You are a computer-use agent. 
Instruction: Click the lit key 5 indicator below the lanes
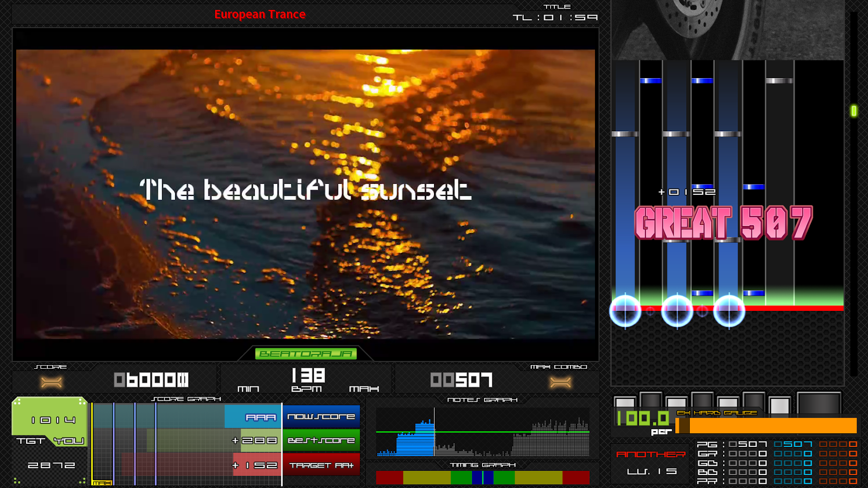coord(728,402)
